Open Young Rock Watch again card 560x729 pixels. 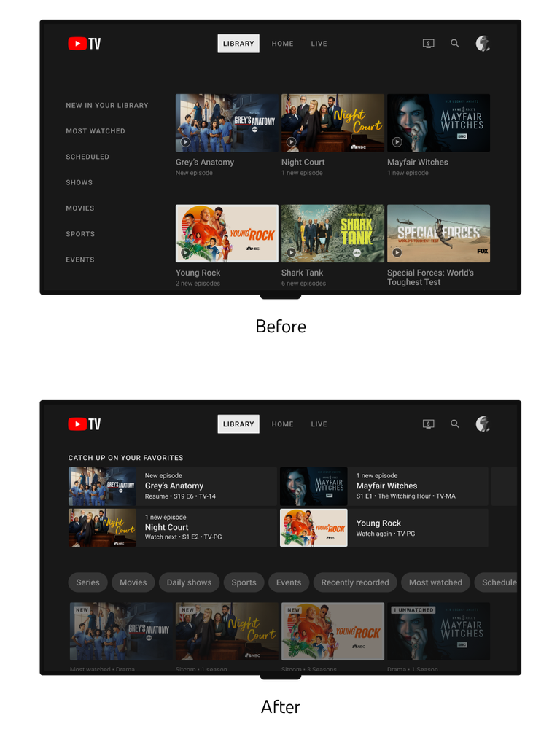384,528
